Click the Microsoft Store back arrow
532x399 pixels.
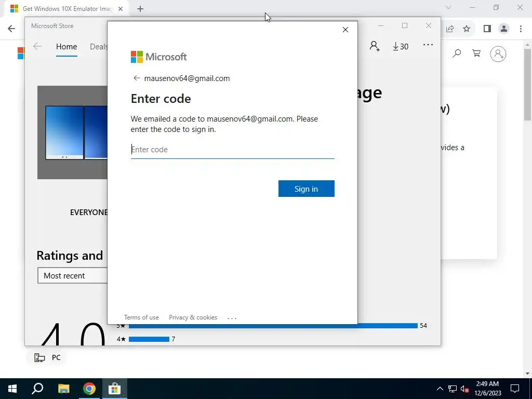[x=37, y=46]
